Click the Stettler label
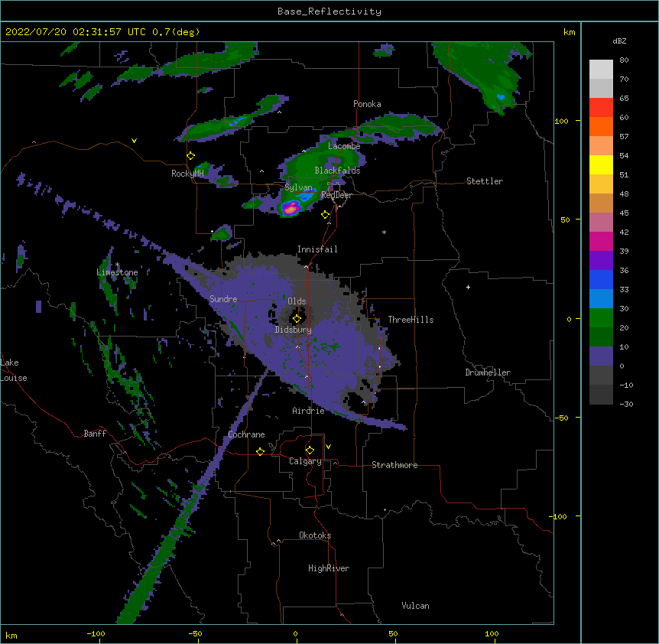Screen dimensions: 659x644 click(x=485, y=181)
